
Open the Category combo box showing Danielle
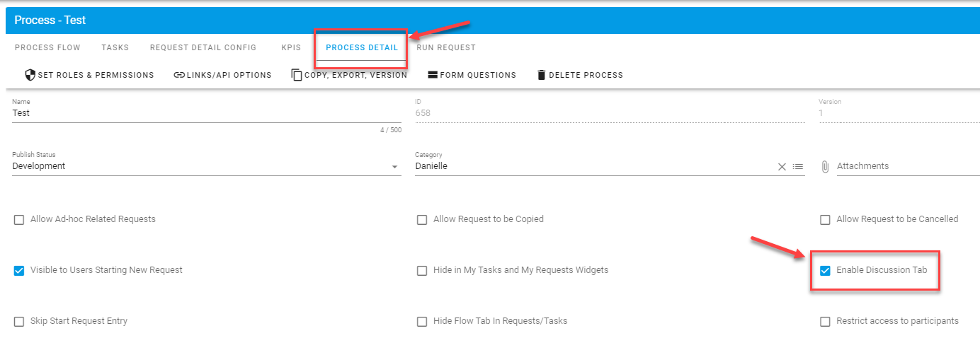coord(594,166)
